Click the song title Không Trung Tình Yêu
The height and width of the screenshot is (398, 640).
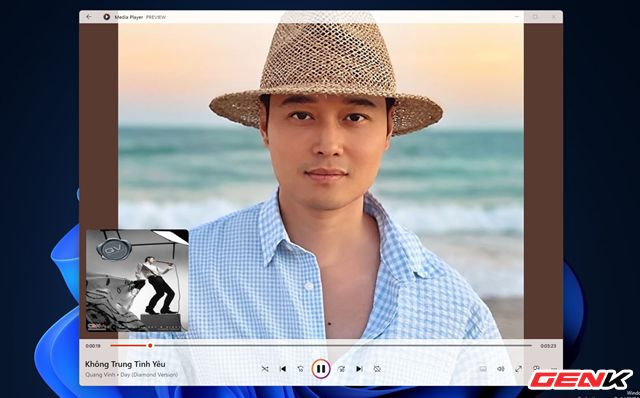pyautogui.click(x=125, y=364)
